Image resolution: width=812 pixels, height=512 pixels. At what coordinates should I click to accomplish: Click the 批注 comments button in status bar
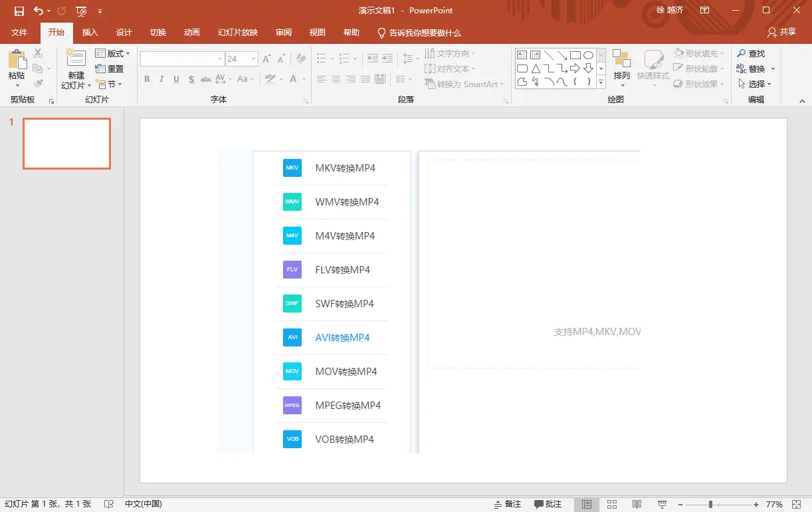(548, 505)
